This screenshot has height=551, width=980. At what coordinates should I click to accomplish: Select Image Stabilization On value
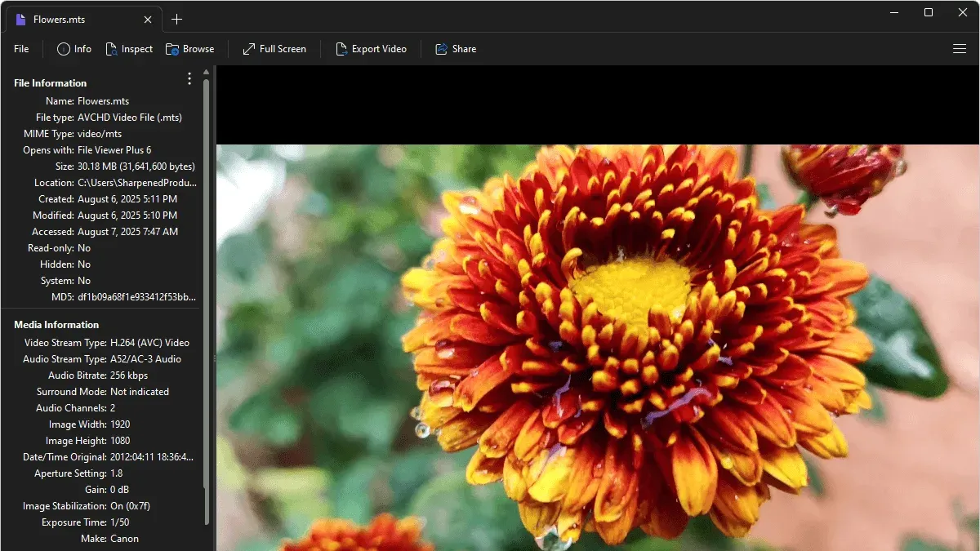point(130,506)
